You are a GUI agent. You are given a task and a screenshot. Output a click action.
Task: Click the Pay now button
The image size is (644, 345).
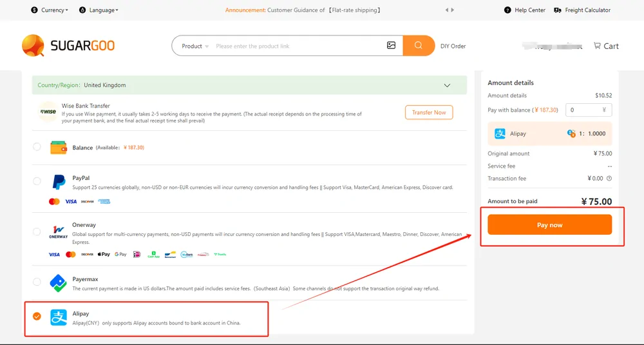click(549, 225)
